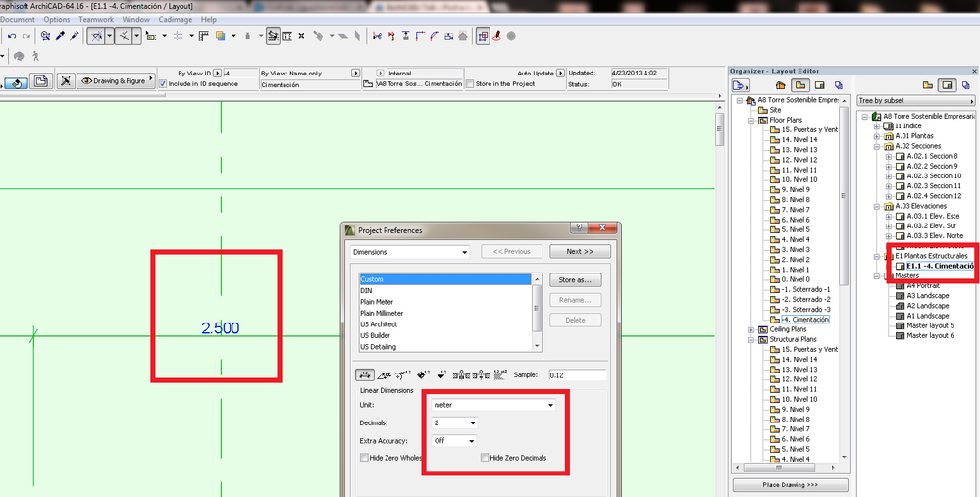Open the Cadimage menu
The width and height of the screenshot is (980, 497).
coord(176,20)
